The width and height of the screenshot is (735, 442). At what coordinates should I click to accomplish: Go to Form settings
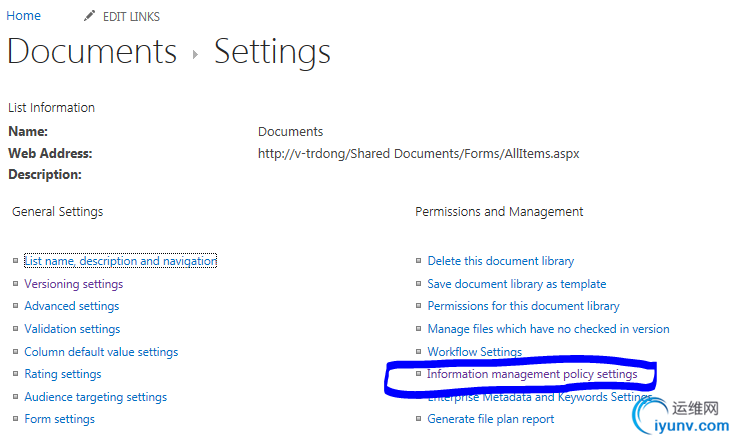[60, 419]
